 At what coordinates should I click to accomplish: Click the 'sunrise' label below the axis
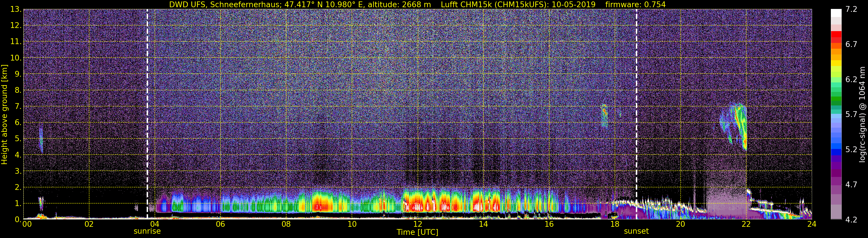147,231
